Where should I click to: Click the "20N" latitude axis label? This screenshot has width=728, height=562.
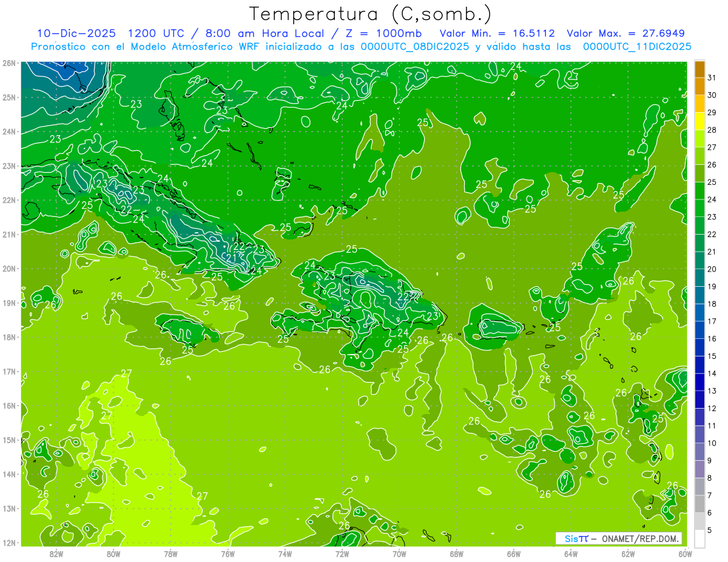tap(8, 268)
